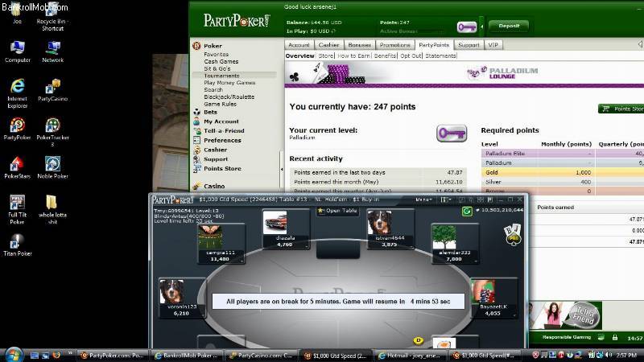The width and height of the screenshot is (644, 362).
Task: Select the PokerTracker 3 desktop icon
Action: coord(52,132)
